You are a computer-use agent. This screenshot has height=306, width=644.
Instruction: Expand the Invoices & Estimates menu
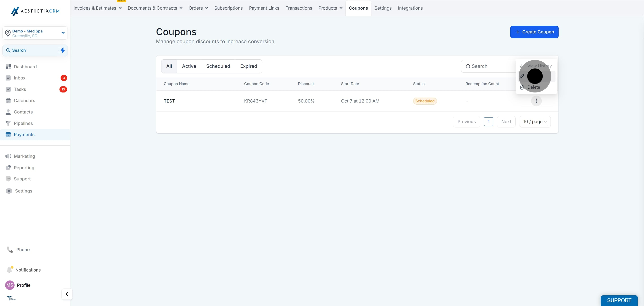97,8
